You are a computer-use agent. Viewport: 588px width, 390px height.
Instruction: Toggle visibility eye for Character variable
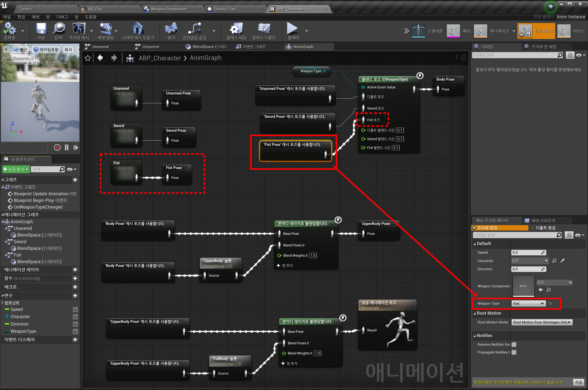75,317
